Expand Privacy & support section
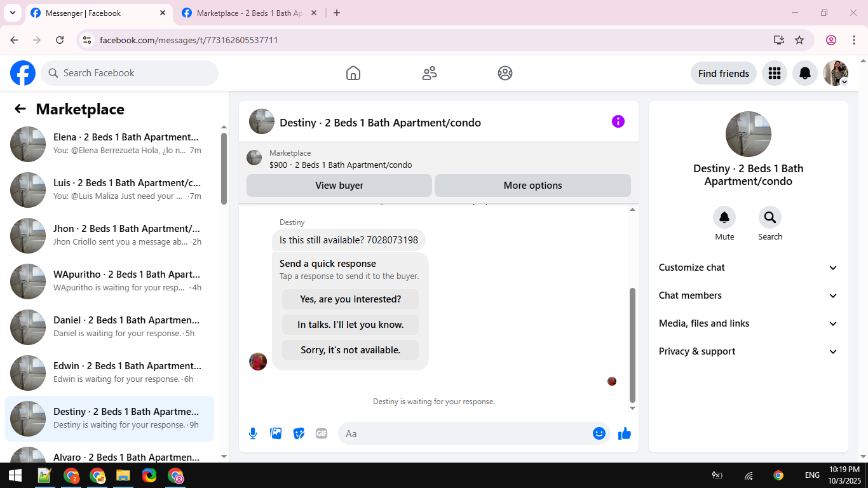868x488 pixels. tap(748, 351)
